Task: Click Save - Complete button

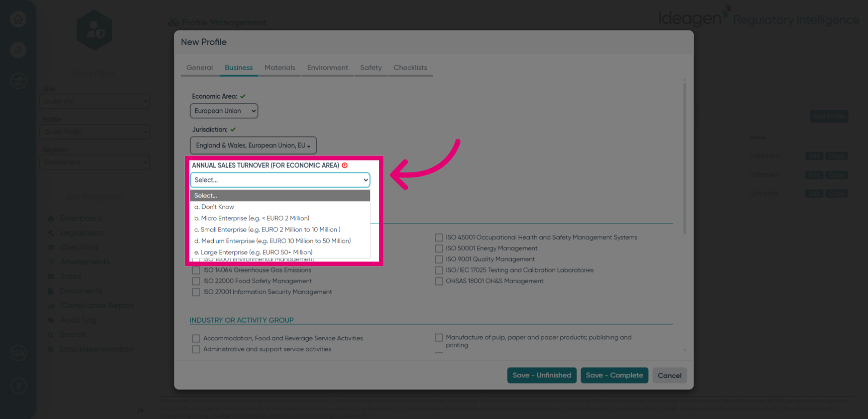Action: click(x=614, y=375)
